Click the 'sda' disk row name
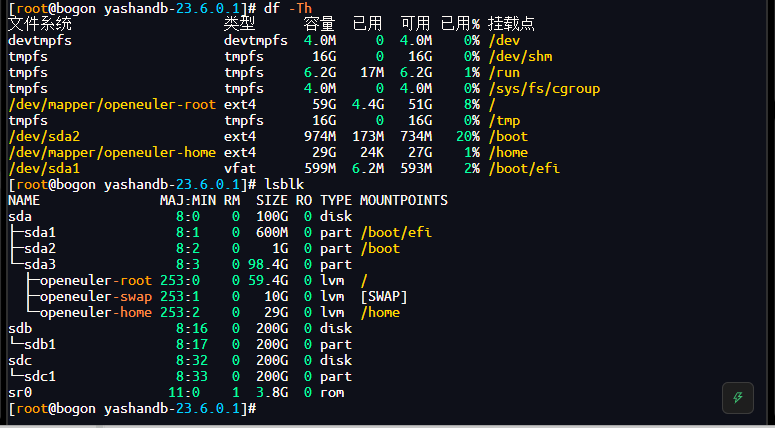This screenshot has width=775, height=428. (20, 216)
